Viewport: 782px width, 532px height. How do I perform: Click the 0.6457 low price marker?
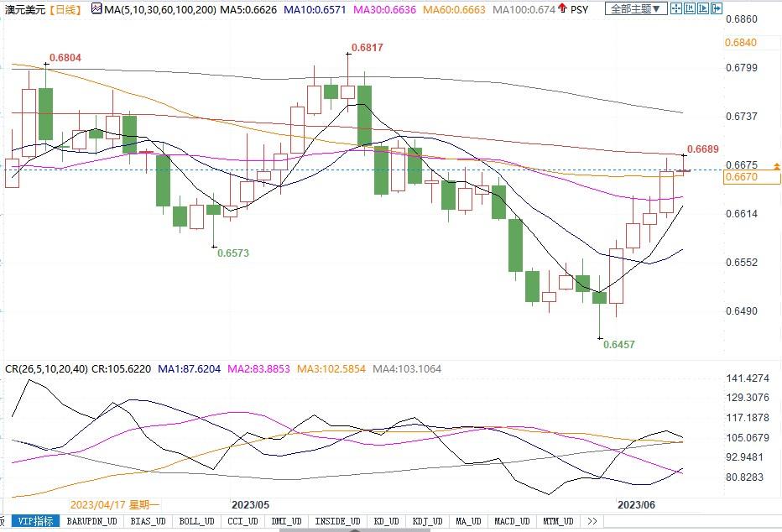(618, 345)
